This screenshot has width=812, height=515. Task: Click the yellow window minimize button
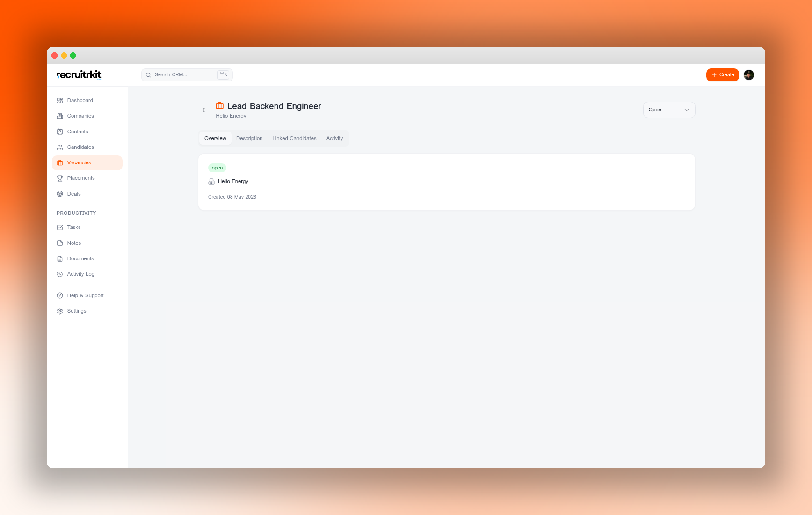(64, 56)
